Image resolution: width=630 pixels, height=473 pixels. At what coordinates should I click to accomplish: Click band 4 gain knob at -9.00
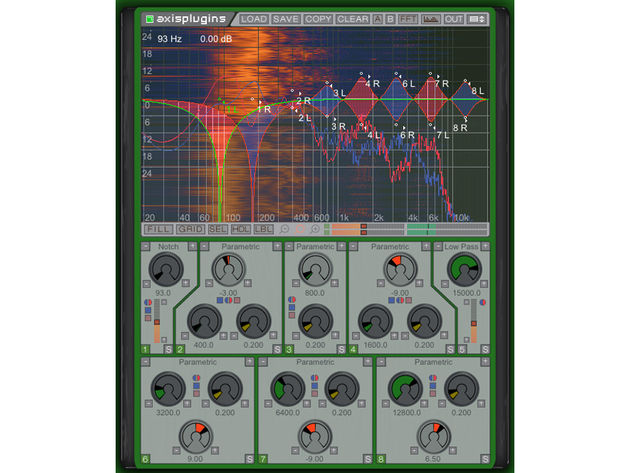pos(400,269)
